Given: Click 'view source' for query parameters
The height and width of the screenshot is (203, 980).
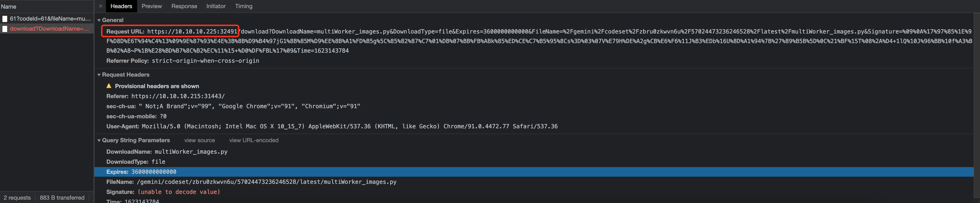Looking at the screenshot, I should click(199, 140).
